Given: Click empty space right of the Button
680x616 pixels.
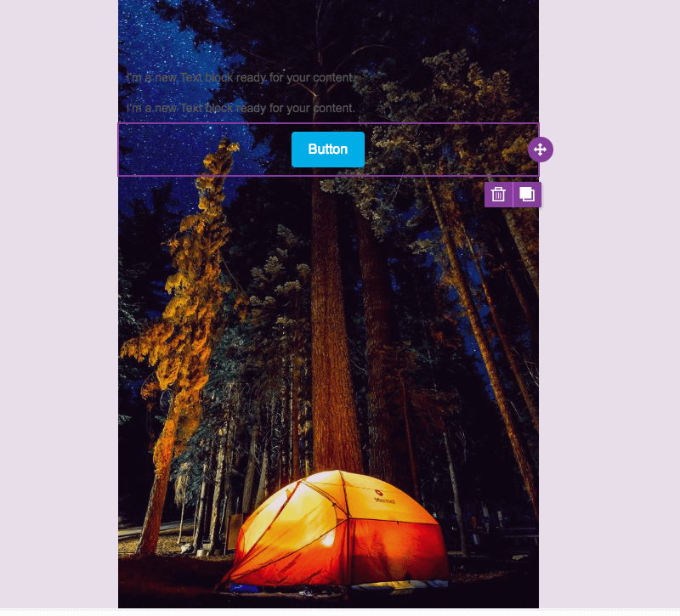Looking at the screenshot, I should coord(447,150).
